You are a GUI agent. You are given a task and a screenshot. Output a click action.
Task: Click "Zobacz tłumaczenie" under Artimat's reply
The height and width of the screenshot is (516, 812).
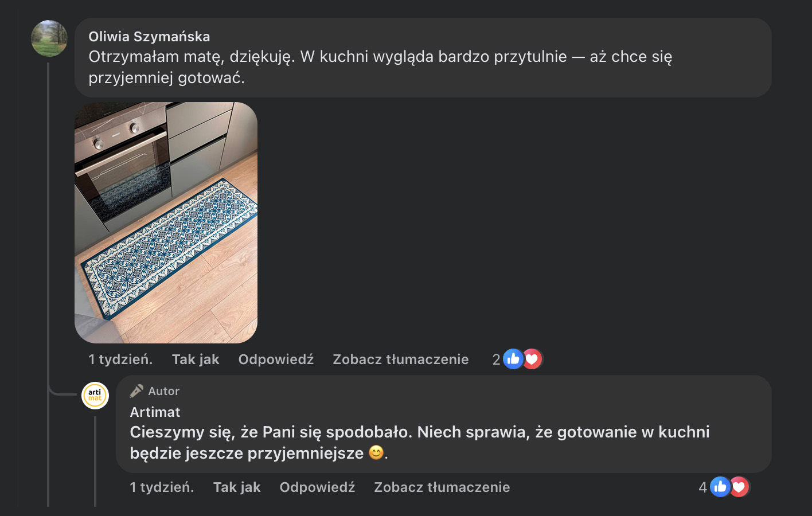pyautogui.click(x=442, y=487)
